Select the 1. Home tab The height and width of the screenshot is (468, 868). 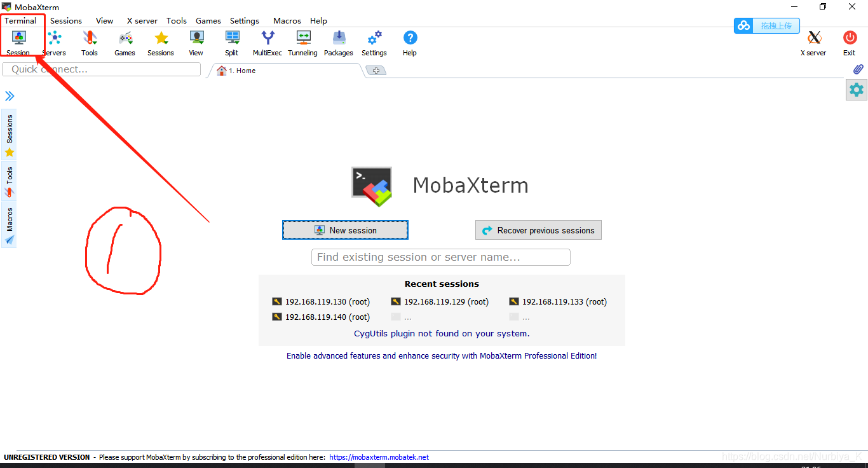[x=286, y=71]
